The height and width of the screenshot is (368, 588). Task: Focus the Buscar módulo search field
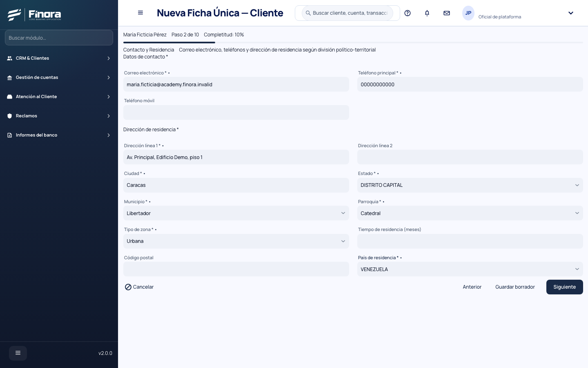(59, 38)
